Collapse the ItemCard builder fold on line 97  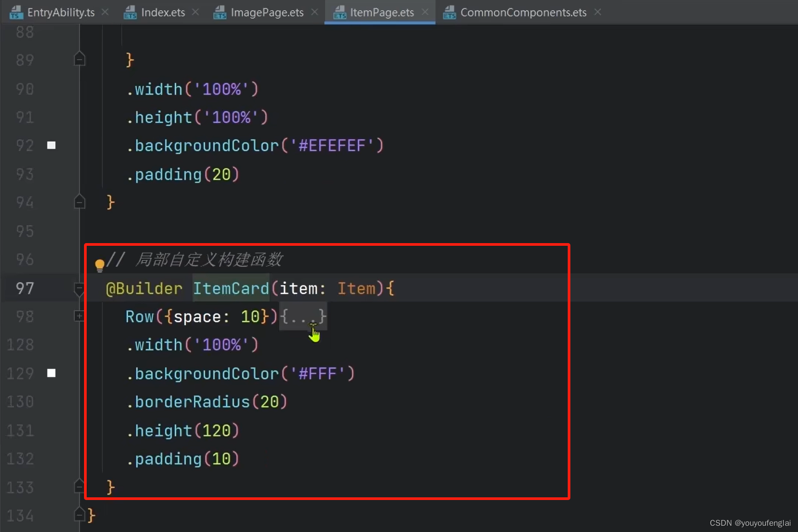(x=79, y=289)
